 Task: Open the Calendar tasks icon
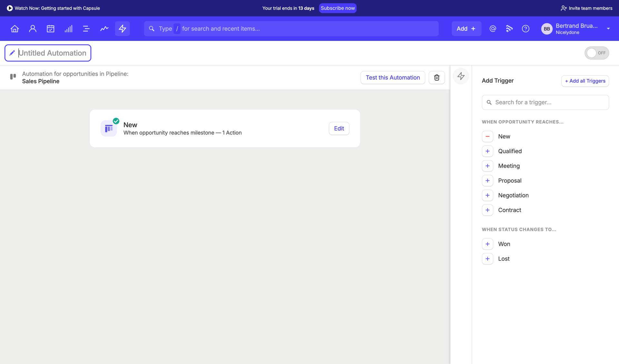click(x=50, y=28)
